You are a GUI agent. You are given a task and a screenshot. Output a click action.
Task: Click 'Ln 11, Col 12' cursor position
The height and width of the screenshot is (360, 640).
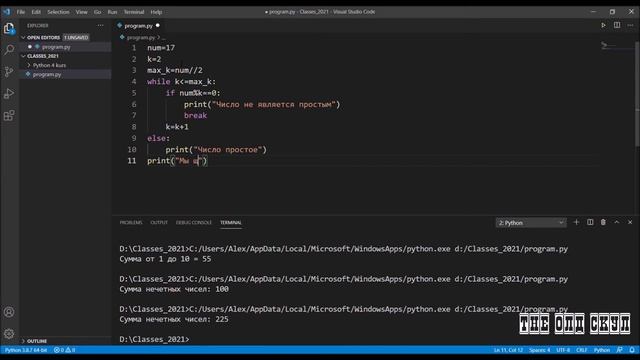coord(508,350)
